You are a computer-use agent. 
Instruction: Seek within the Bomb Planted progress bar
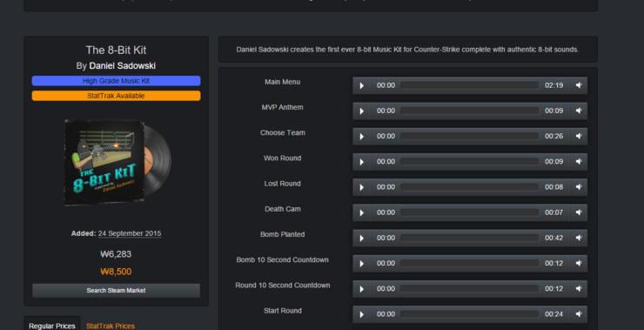click(469, 238)
